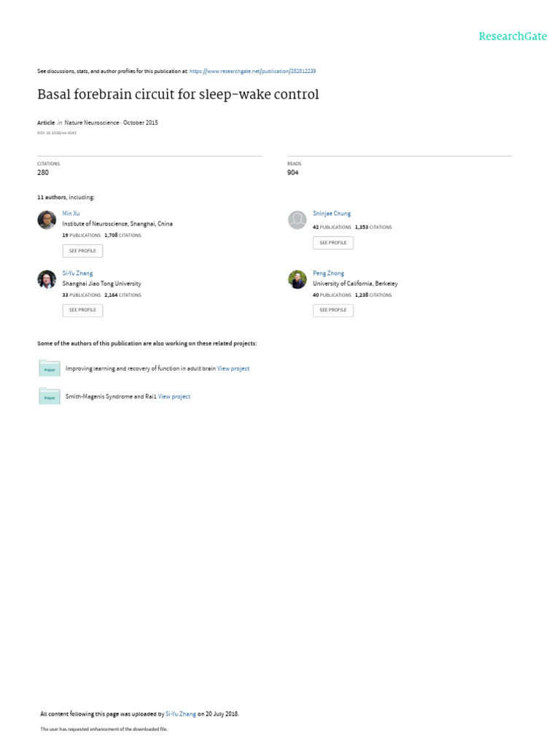Open Min Xu author name link

[71, 213]
